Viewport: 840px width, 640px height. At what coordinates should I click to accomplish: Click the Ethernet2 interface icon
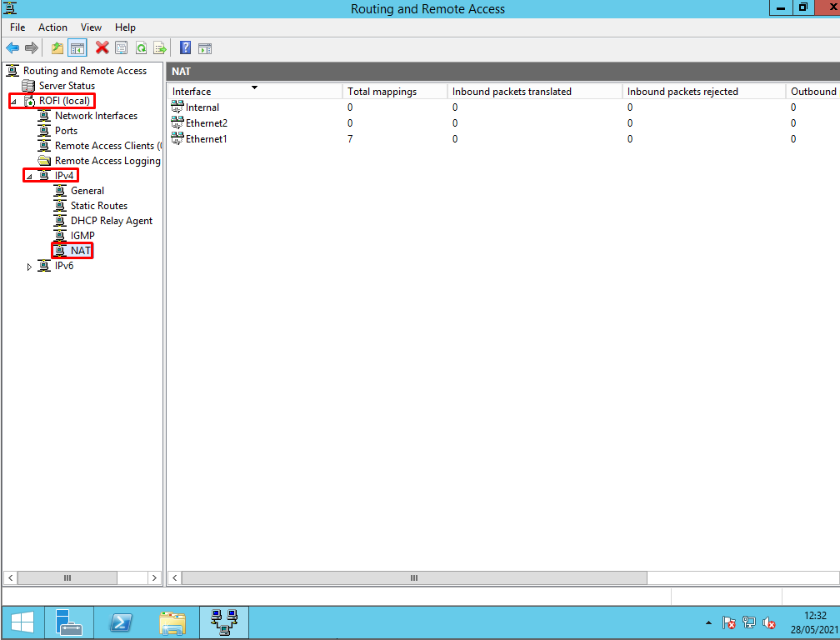point(177,123)
